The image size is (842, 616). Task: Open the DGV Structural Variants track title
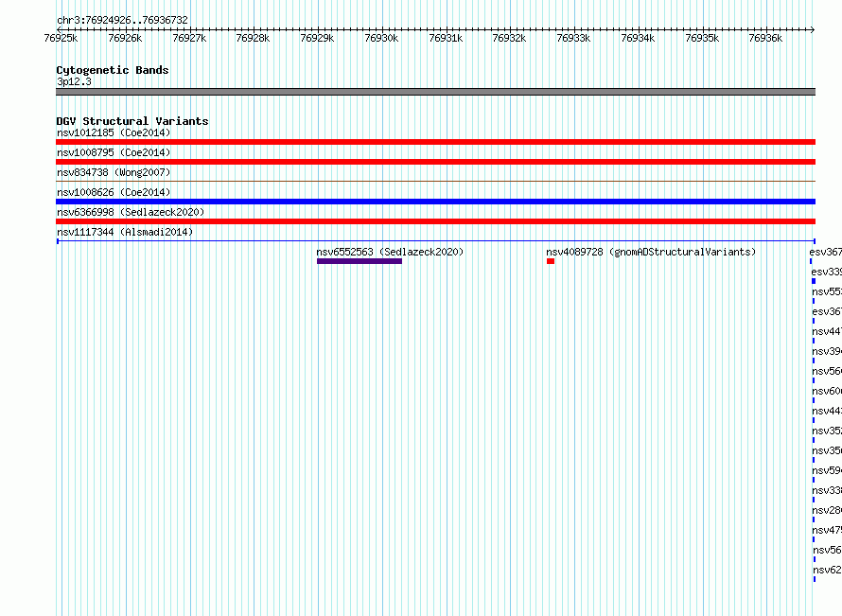click(132, 121)
